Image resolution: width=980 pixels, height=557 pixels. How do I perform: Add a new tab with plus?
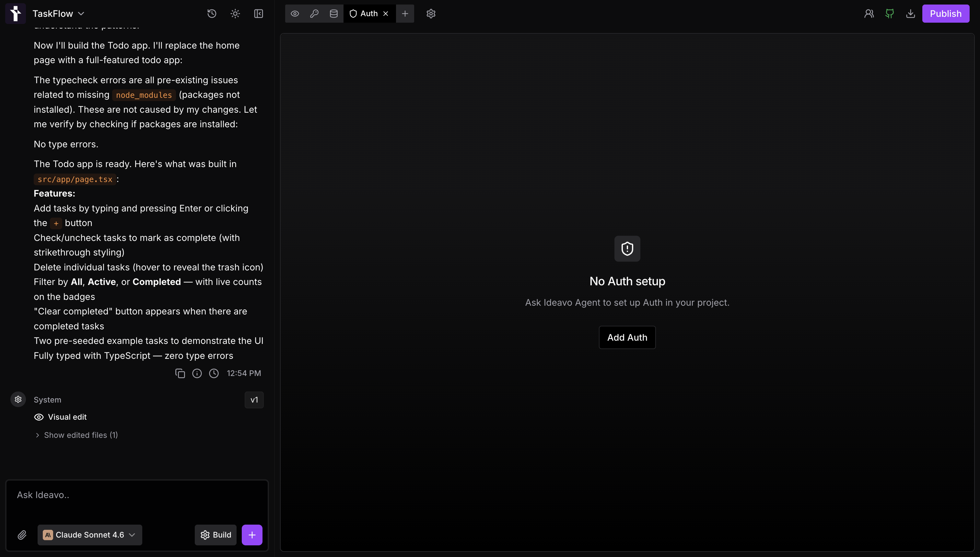(405, 14)
